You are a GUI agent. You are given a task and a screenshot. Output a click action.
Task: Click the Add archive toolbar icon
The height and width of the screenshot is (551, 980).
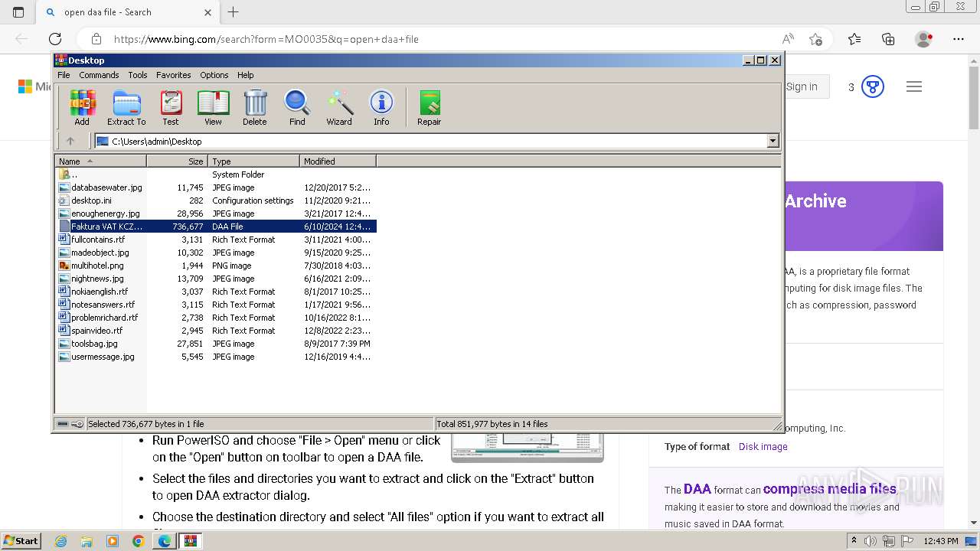82,107
